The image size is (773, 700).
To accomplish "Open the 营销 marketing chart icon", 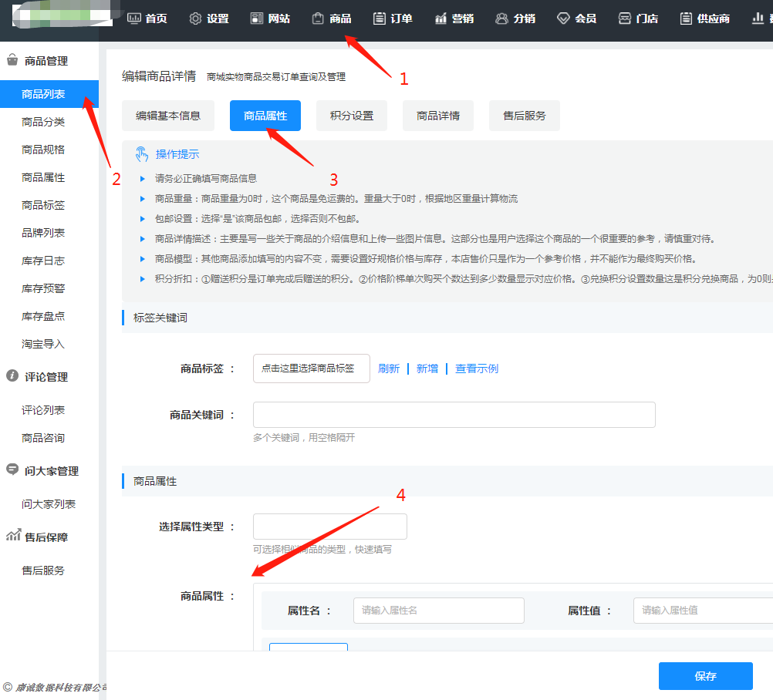I will (x=441, y=19).
